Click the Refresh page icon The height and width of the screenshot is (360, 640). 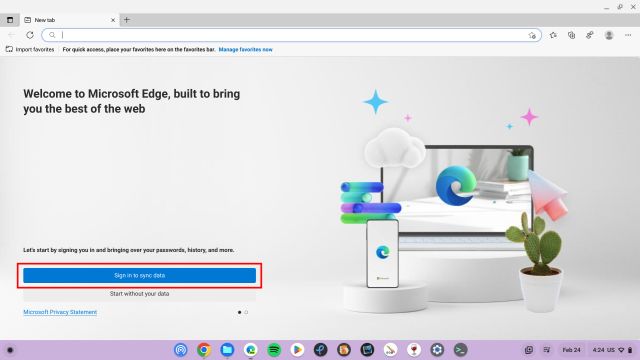(x=30, y=35)
